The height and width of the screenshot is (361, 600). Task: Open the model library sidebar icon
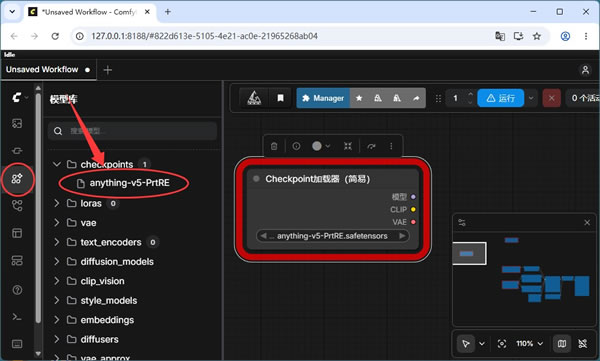pos(17,178)
